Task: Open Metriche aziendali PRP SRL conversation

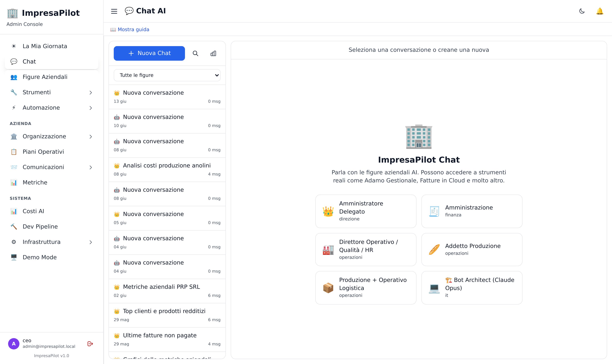Action: [167, 291]
